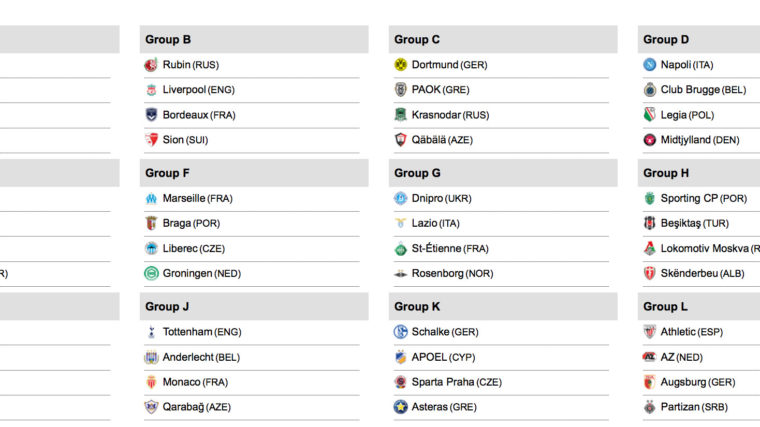This screenshot has width=760, height=427.
Task: Click the Lazio club crest icon
Action: pyautogui.click(x=400, y=223)
